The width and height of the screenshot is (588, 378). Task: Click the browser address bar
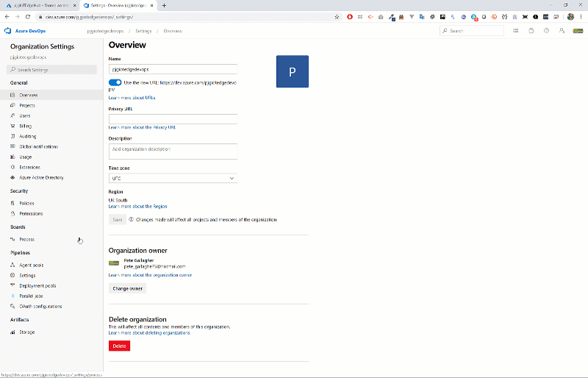(186, 17)
